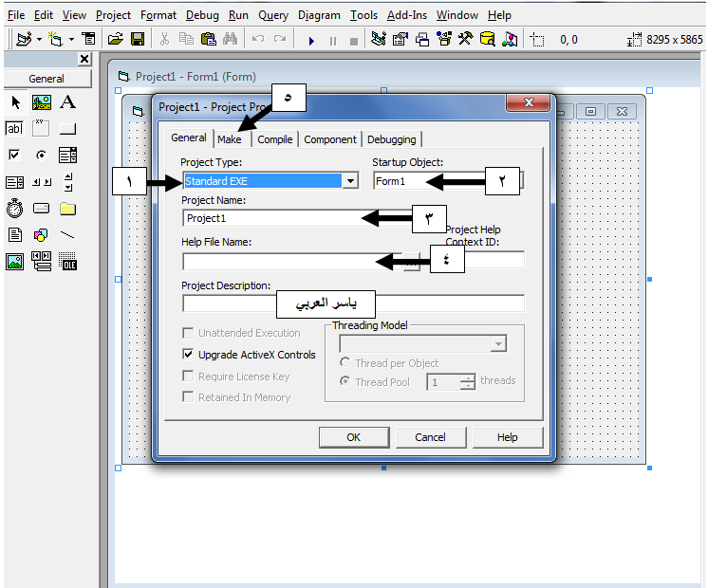Image resolution: width=708 pixels, height=588 pixels.
Task: Open the Add-Ins menu
Action: tap(407, 15)
